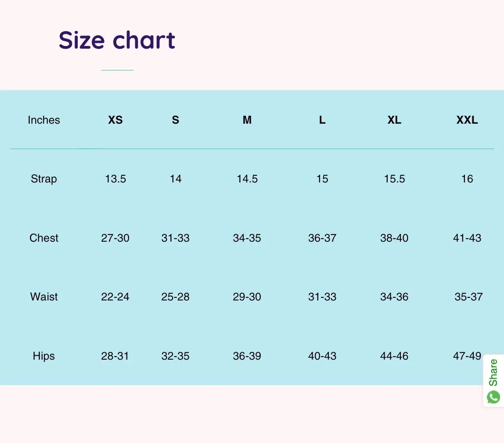Click the green Share label
Viewport: 504px width, 443px height.
(493, 372)
